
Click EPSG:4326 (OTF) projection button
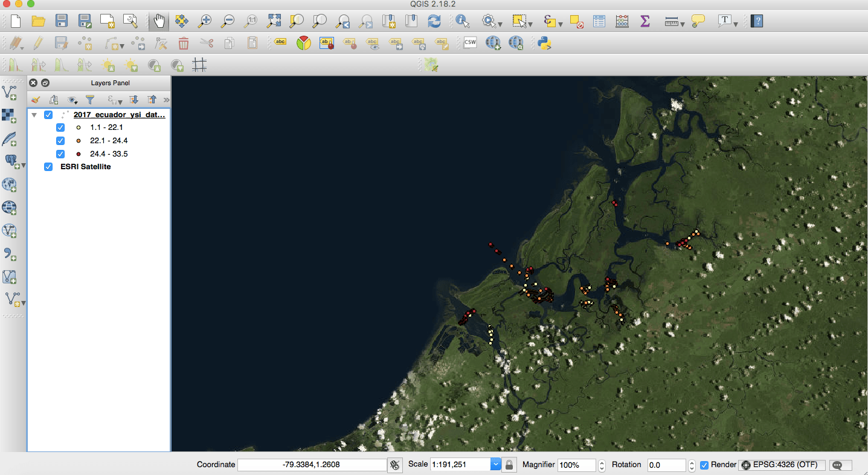(782, 465)
